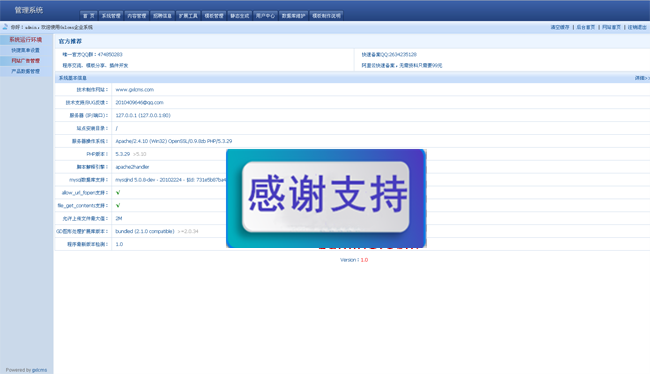Select 网站广告管理 sidebar item
The height and width of the screenshot is (374, 650).
(26, 61)
